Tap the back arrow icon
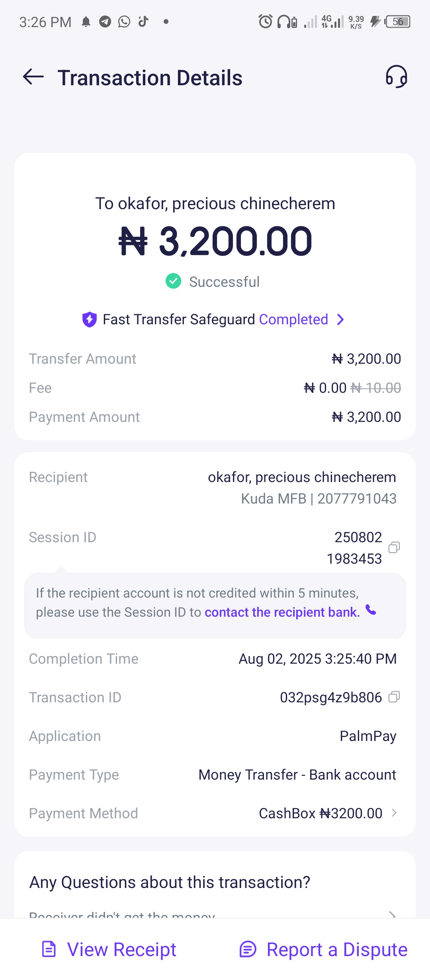 click(33, 77)
